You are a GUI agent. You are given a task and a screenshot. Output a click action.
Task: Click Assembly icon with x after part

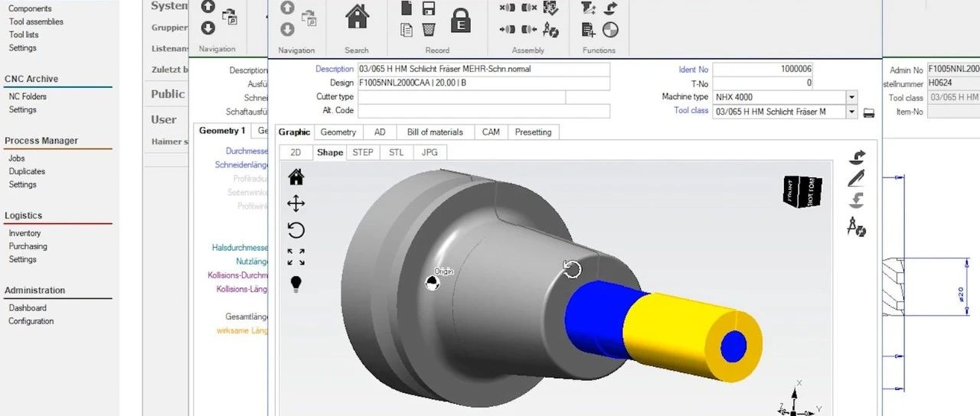[x=529, y=8]
